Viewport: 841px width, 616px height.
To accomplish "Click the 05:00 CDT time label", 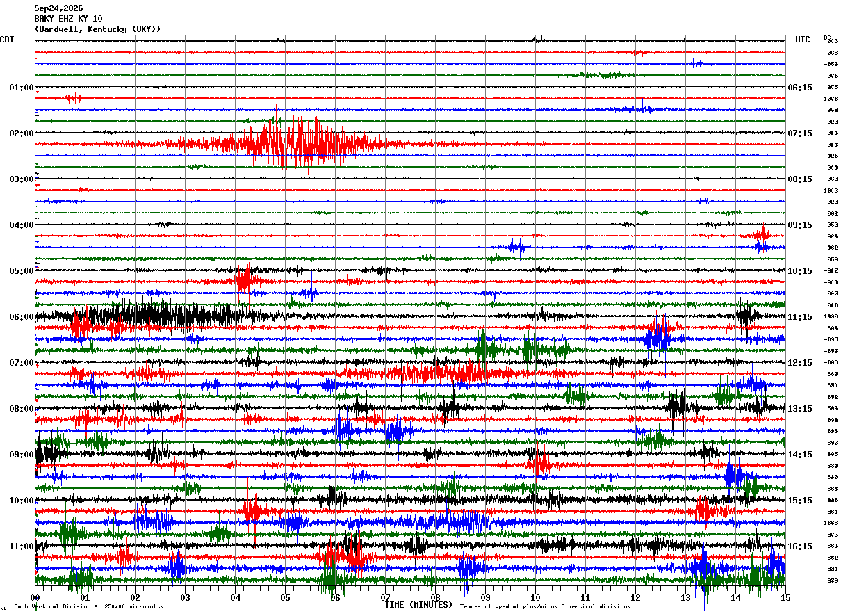I will [22, 270].
